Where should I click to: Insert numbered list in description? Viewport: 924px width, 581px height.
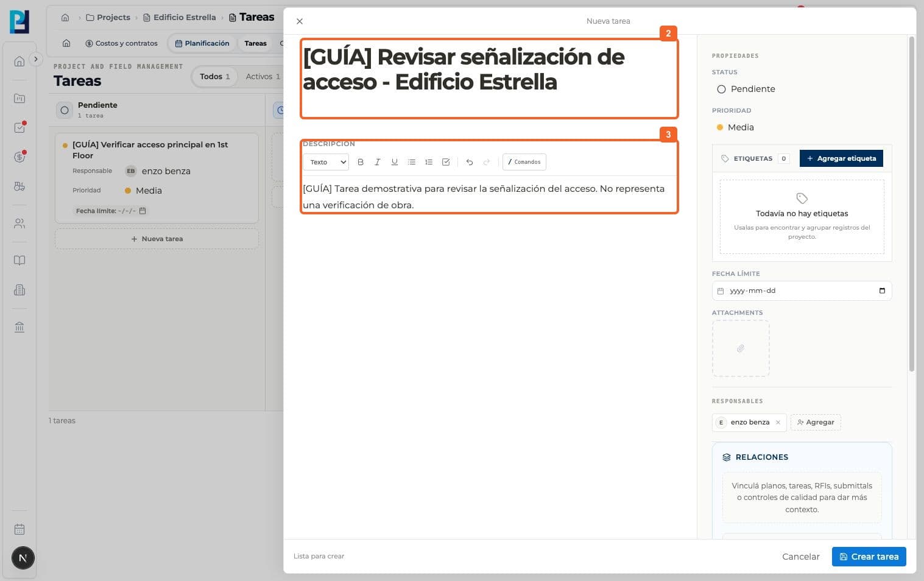click(429, 162)
